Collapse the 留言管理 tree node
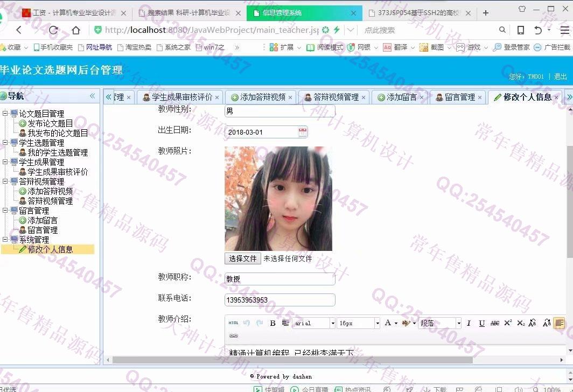 tap(5, 211)
